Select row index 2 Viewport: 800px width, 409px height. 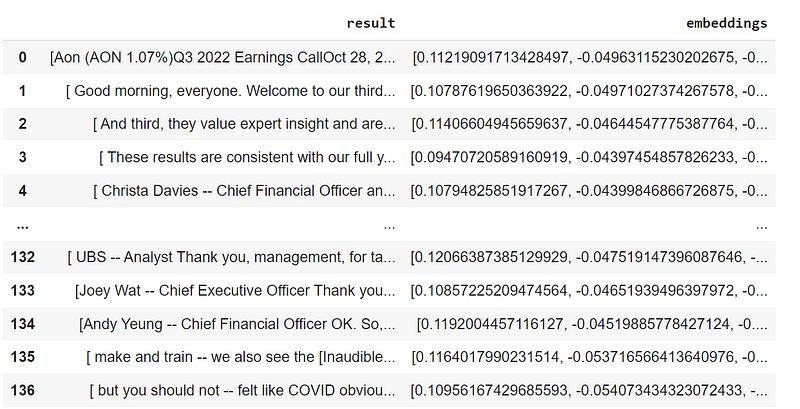22,124
